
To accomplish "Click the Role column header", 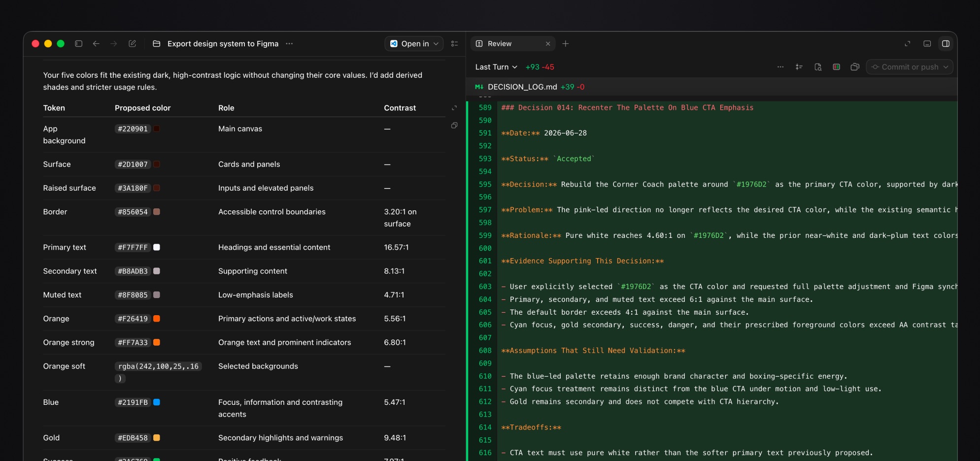I will point(226,108).
